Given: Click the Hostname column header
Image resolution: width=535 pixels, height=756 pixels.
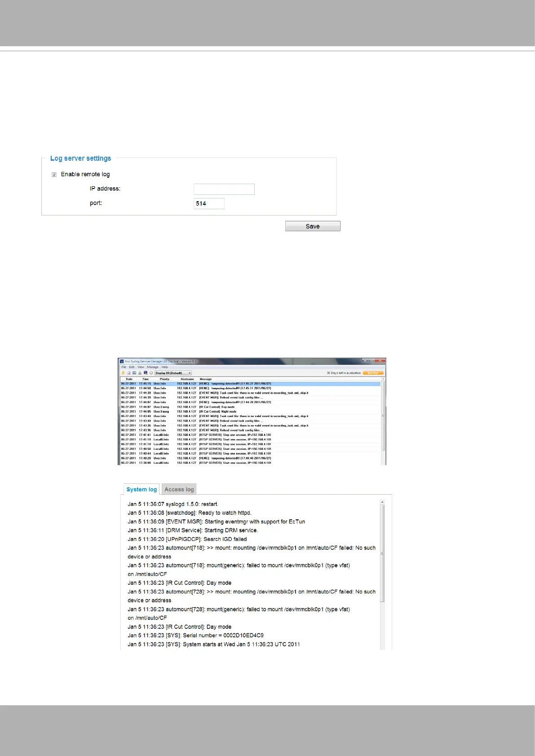Looking at the screenshot, I should [x=187, y=379].
